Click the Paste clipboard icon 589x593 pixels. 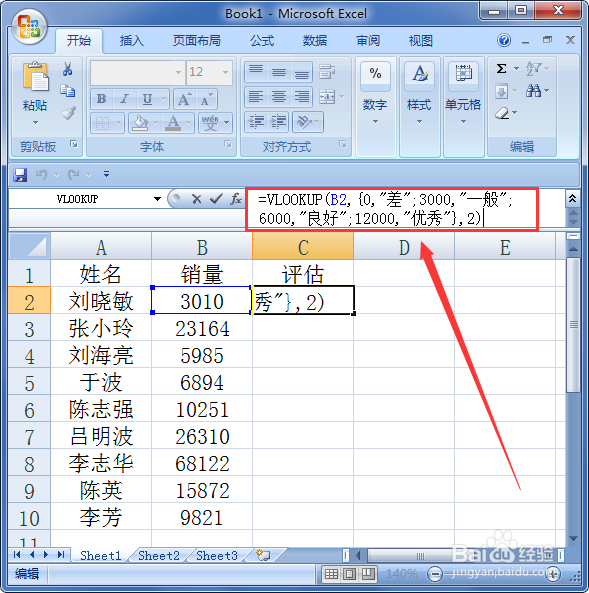[x=35, y=77]
